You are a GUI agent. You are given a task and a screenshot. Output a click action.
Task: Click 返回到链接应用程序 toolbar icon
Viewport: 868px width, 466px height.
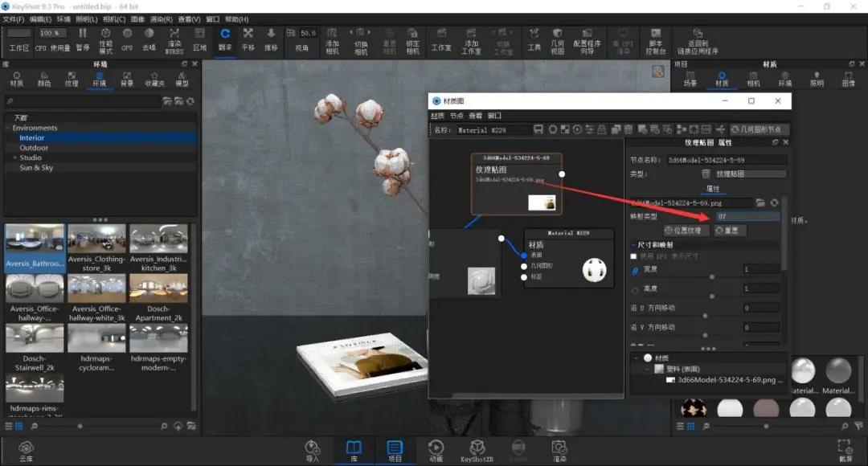pos(698,41)
